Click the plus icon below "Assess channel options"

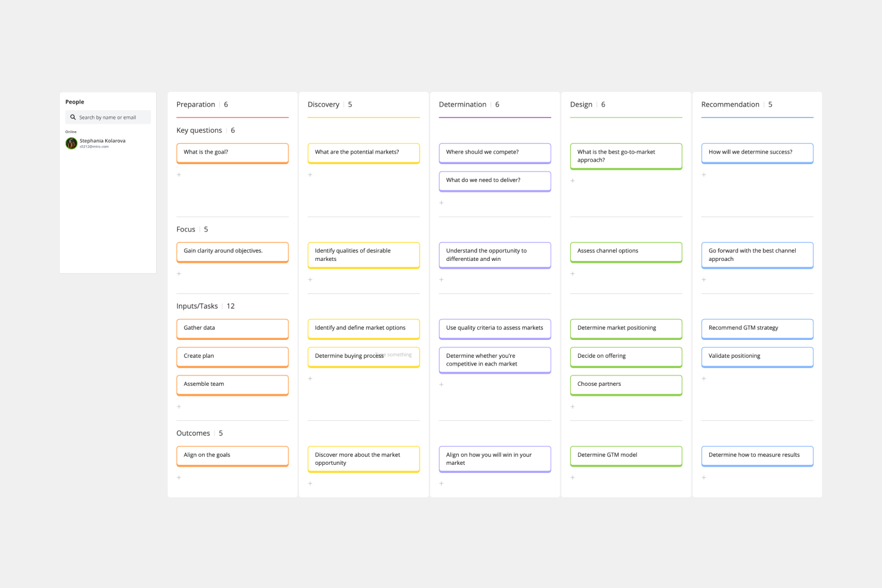click(x=573, y=274)
